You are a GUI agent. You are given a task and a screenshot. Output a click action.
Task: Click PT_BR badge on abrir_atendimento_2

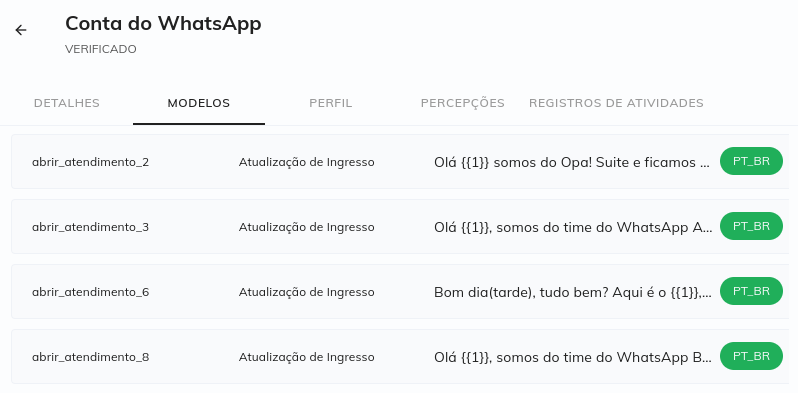pyautogui.click(x=751, y=161)
